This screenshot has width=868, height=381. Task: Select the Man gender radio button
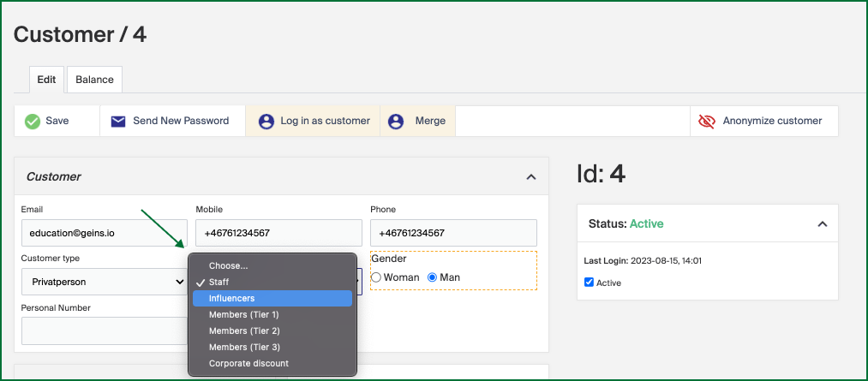[x=433, y=277]
